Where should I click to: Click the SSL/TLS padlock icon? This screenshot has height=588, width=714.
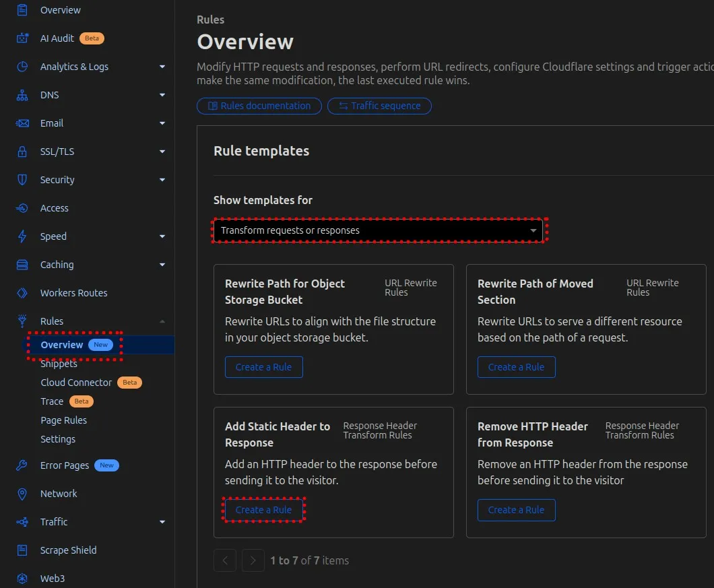pyautogui.click(x=22, y=152)
